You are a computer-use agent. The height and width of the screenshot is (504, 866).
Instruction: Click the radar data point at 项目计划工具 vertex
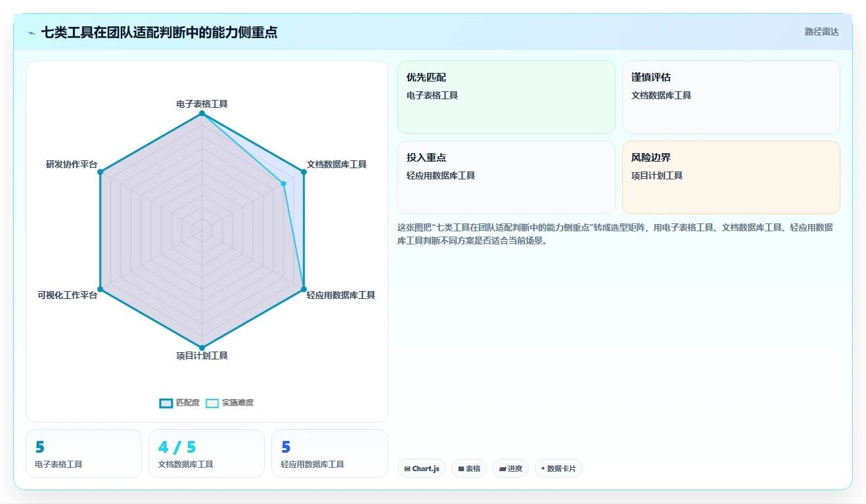202,348
